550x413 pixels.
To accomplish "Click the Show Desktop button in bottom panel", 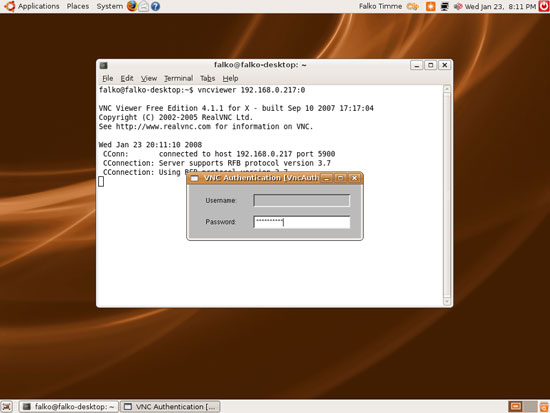I will tap(7, 407).
